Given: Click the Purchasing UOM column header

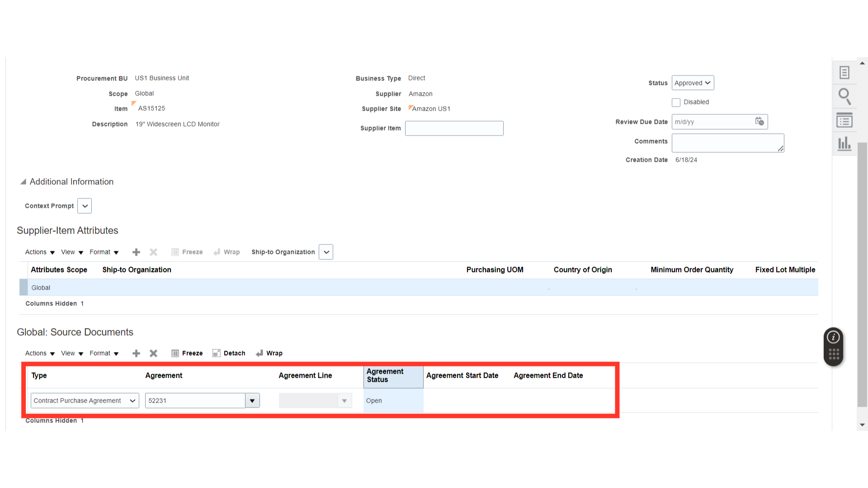Looking at the screenshot, I should (x=495, y=270).
